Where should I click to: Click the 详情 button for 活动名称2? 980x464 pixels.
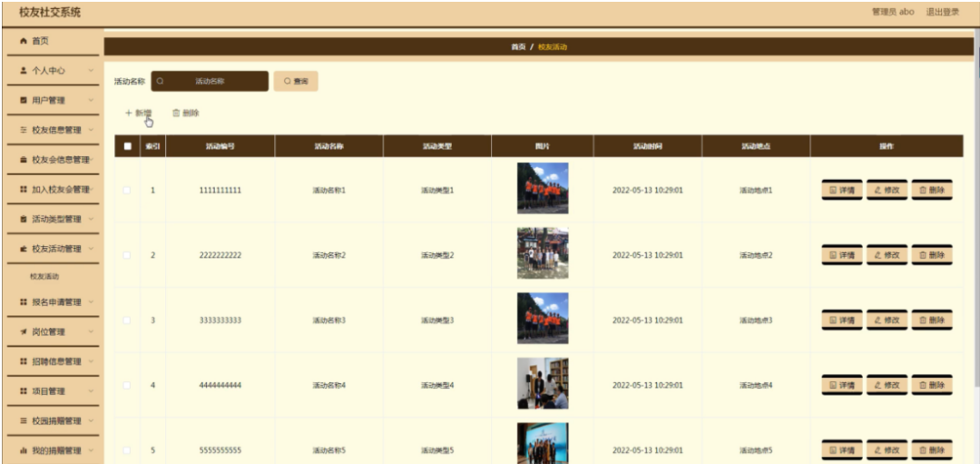(842, 255)
